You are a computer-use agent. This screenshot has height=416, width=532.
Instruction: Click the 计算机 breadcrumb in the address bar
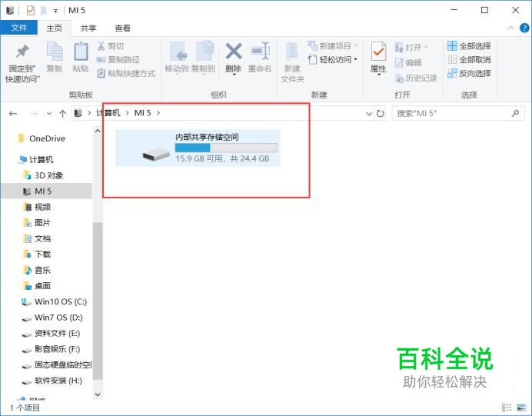108,113
